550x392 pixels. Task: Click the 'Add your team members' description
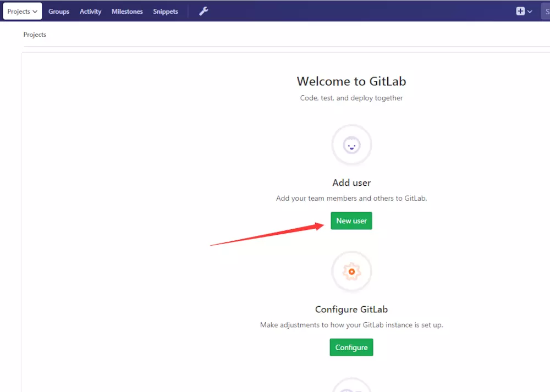(351, 198)
